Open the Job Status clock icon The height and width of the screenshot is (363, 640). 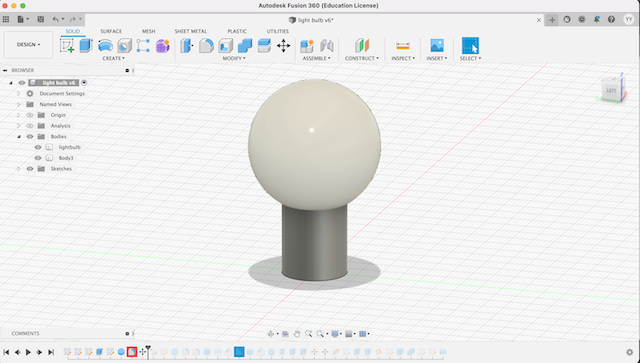tap(582, 19)
